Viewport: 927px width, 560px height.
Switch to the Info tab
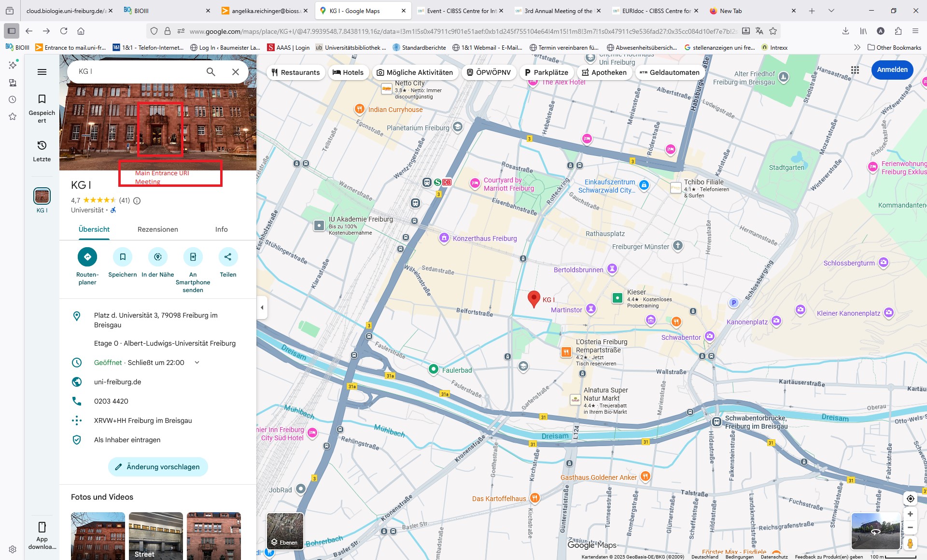221,229
